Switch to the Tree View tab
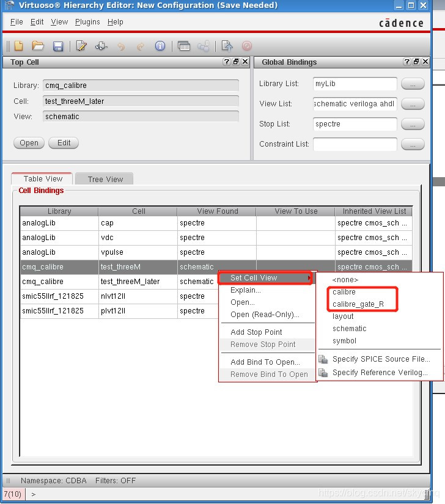The height and width of the screenshot is (504, 445). [105, 179]
